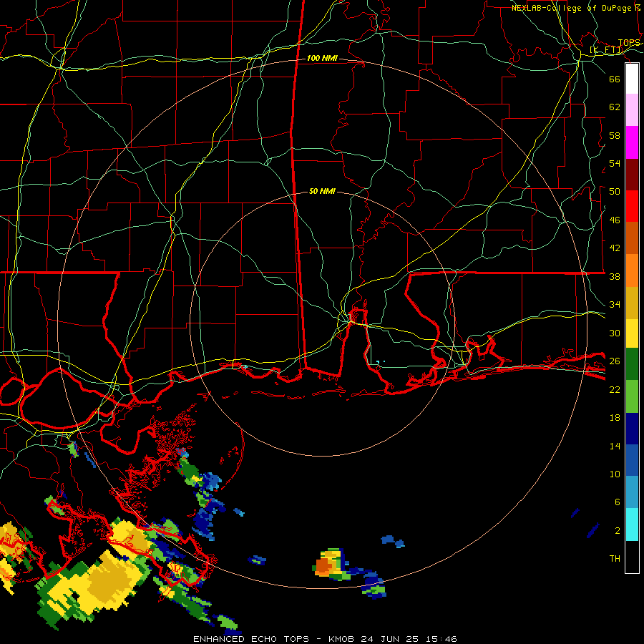Select the "58" legend value
Image resolution: width=644 pixels, height=644 pixels.
pos(615,135)
